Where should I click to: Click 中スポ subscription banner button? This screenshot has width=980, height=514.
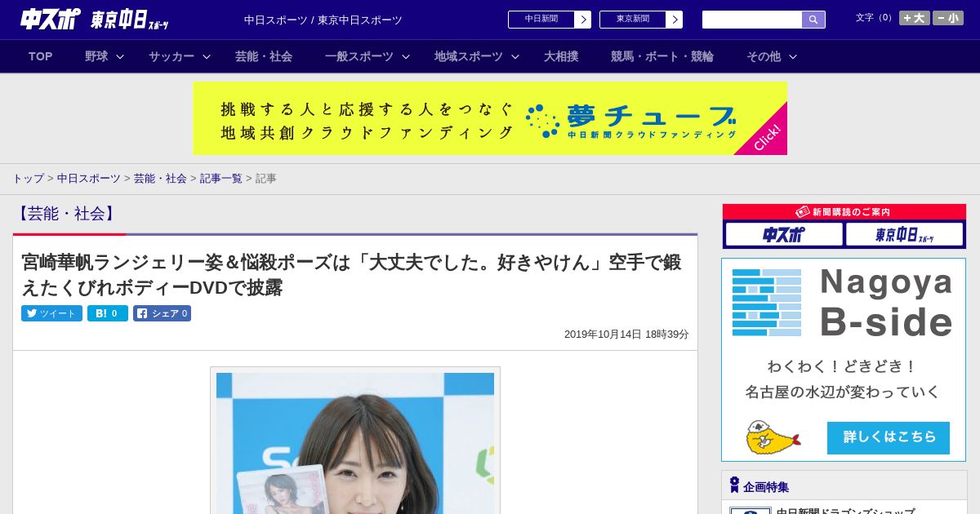pos(784,235)
